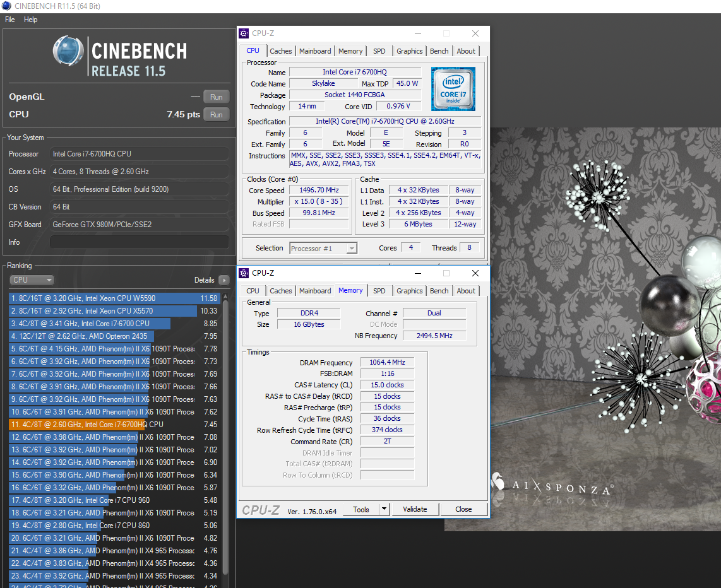Click the Level 3 cache value 6 MBytes
The height and width of the screenshot is (588, 721).
[418, 224]
